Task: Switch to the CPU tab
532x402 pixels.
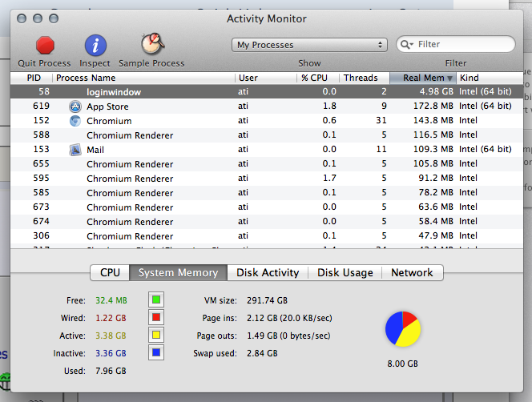Action: [x=110, y=273]
